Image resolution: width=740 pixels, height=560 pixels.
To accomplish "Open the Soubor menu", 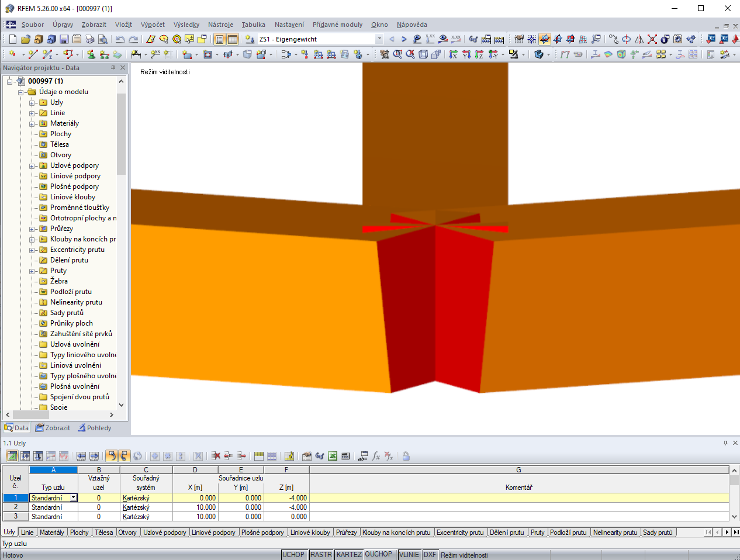I will coord(33,25).
